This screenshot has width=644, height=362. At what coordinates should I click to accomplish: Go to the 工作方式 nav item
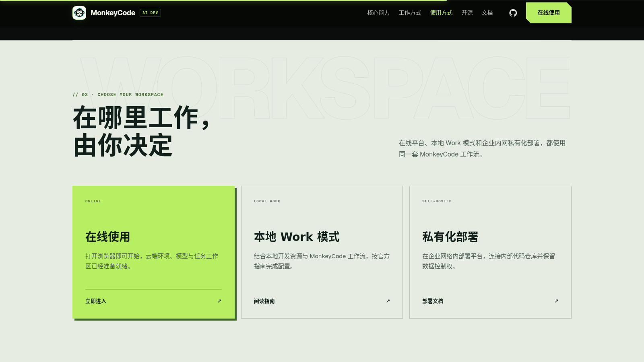coord(410,13)
